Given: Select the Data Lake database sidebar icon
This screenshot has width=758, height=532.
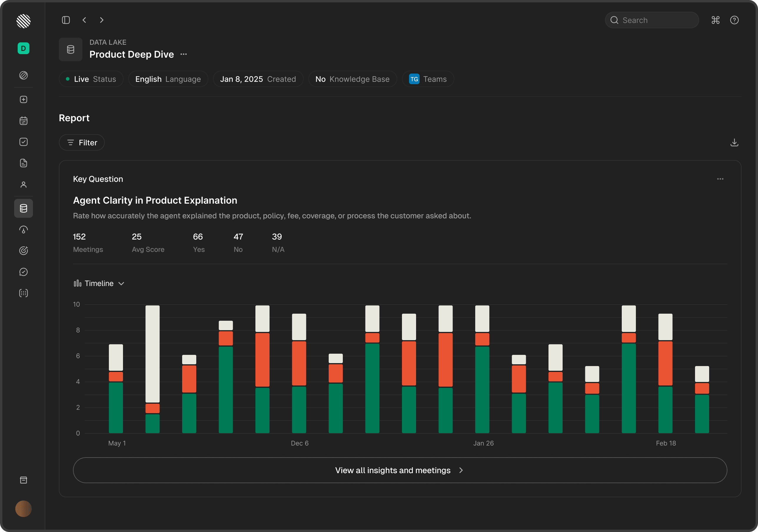Looking at the screenshot, I should (24, 208).
